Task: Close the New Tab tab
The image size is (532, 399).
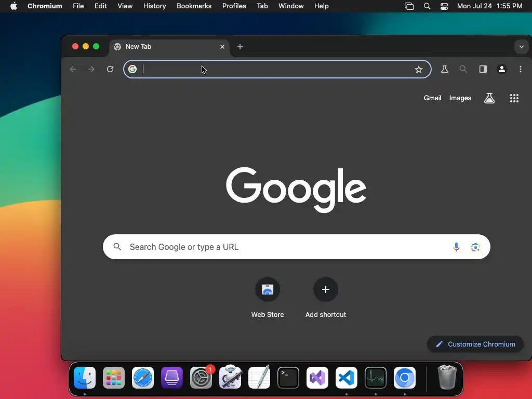Action: pos(222,47)
